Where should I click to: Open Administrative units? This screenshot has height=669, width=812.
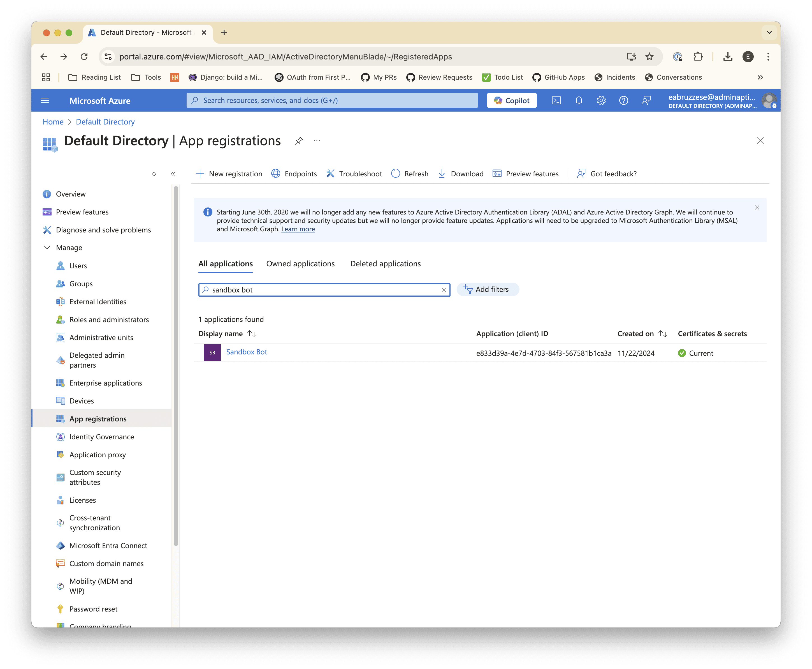pos(101,337)
